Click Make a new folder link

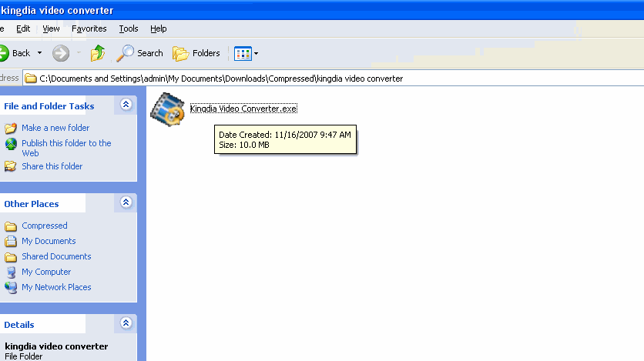click(55, 128)
